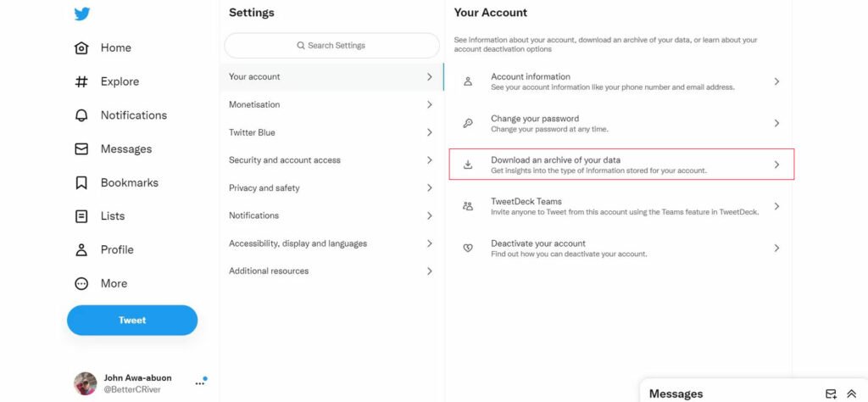Open the Lists icon in sidebar
868x402 pixels.
click(x=81, y=216)
